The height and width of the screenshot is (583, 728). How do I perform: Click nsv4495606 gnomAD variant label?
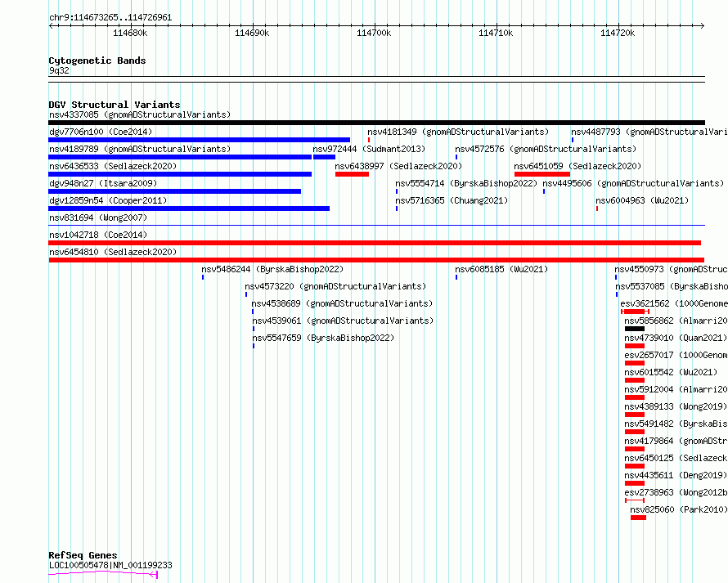(633, 183)
